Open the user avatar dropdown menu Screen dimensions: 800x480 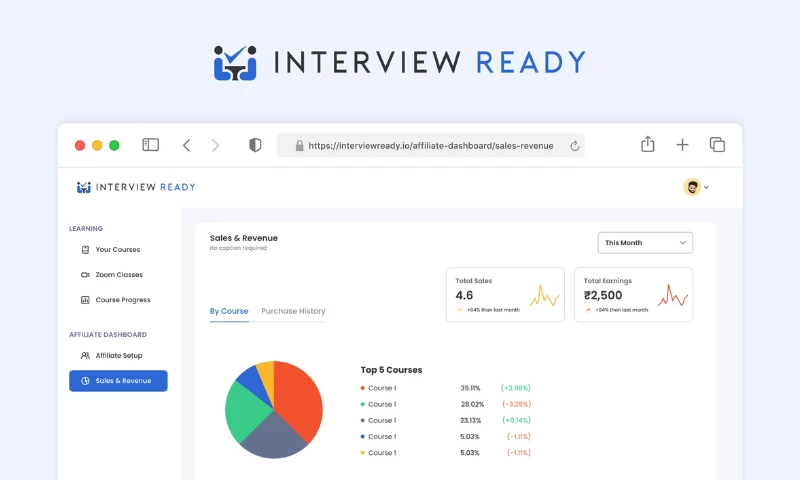(696, 187)
